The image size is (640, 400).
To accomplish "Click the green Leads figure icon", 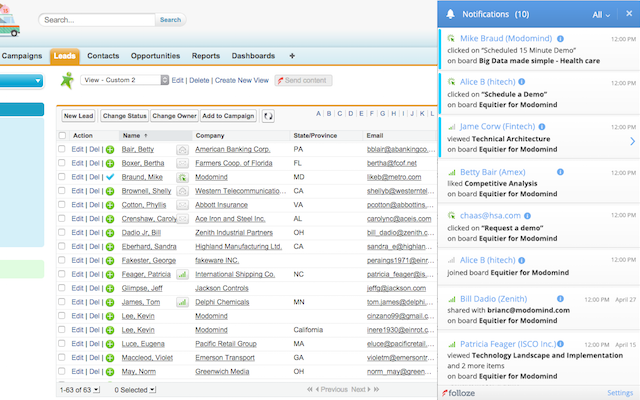I will (x=67, y=80).
